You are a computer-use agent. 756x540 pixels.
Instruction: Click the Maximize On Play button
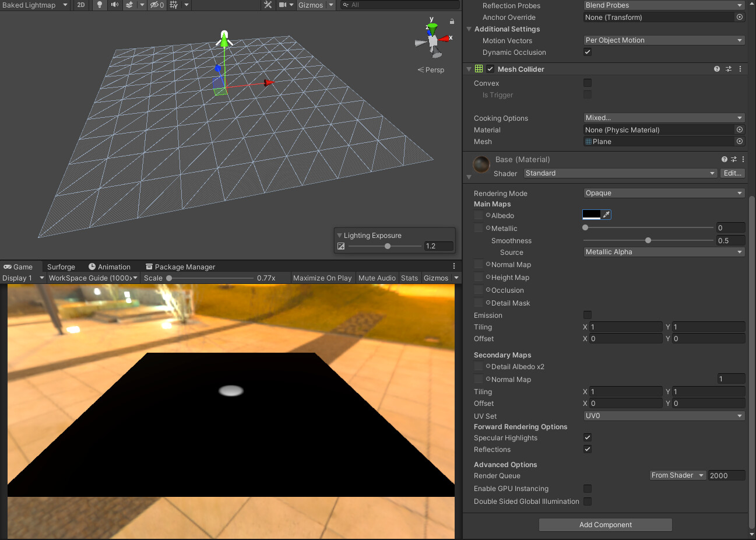pos(322,278)
